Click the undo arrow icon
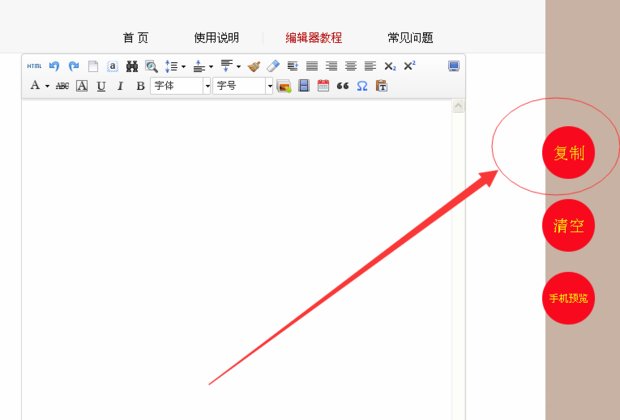Viewport: 620px width, 420px height. [x=54, y=66]
